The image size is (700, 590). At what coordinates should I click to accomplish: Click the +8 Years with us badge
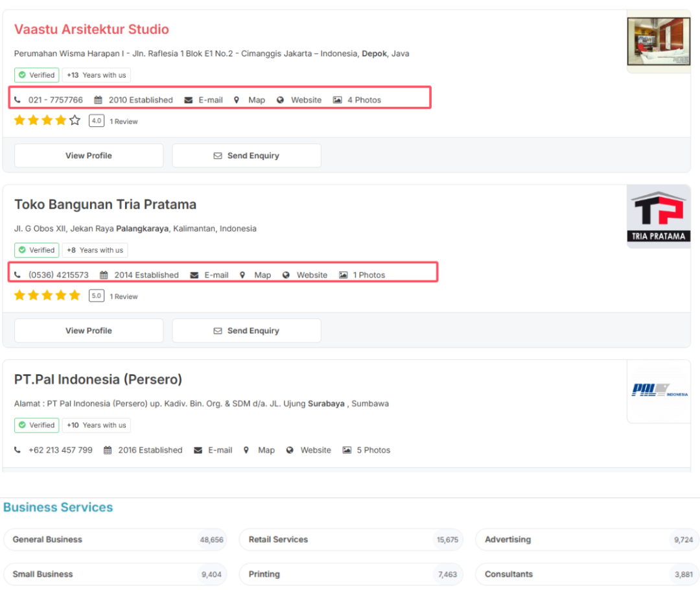(95, 250)
